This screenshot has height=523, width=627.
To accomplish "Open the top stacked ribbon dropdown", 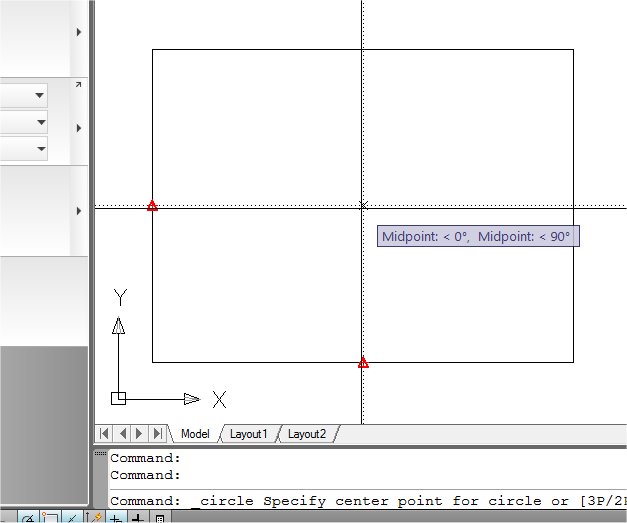I will click(39, 95).
